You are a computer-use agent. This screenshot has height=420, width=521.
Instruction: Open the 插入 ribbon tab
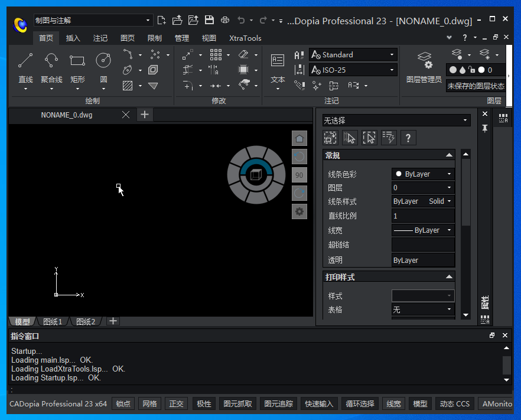(x=73, y=38)
